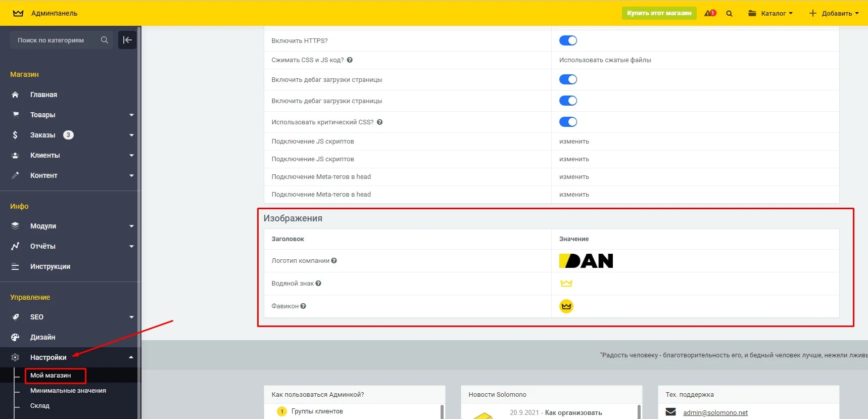Open search via top magnifier icon
The width and height of the screenshot is (868, 419).
729,14
